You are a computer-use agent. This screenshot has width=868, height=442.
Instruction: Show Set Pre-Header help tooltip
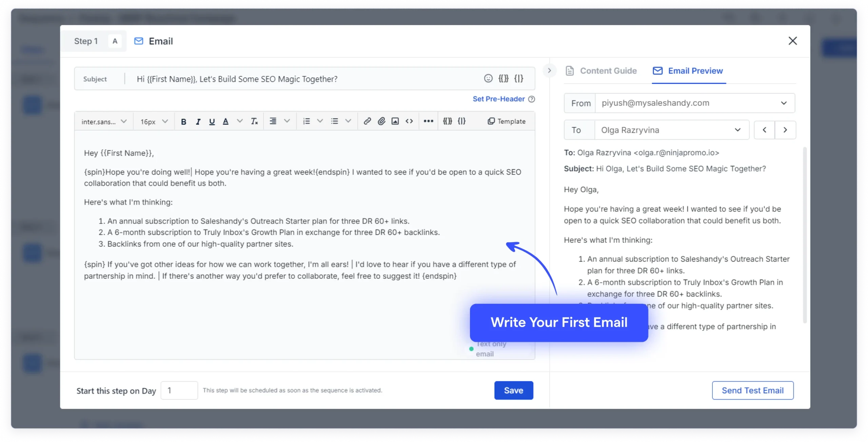[x=532, y=99]
